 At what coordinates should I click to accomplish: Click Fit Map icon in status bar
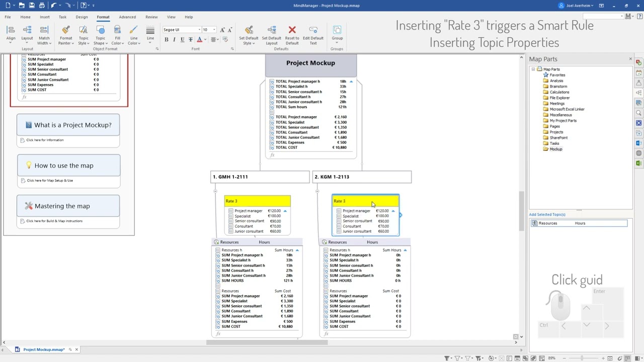click(610, 358)
